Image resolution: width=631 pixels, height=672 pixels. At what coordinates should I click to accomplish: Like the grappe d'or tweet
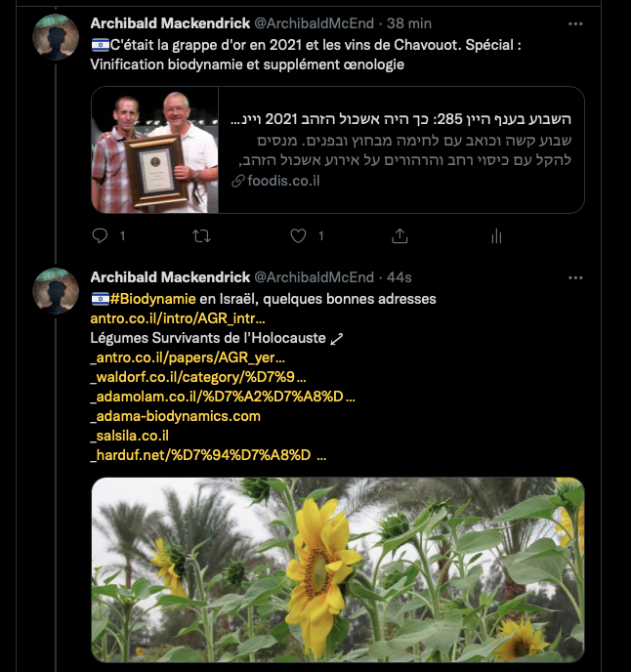point(299,235)
